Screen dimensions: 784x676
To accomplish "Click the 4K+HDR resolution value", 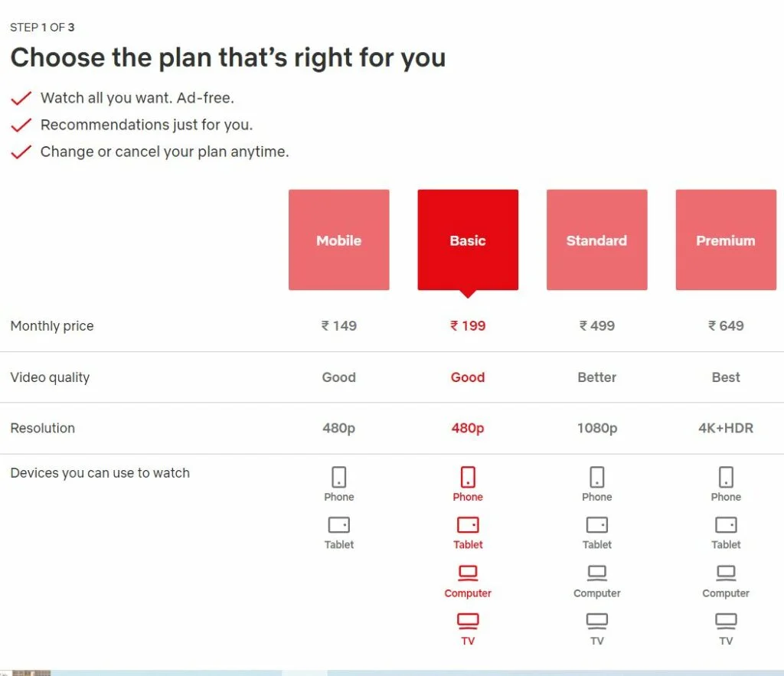I will click(x=726, y=428).
